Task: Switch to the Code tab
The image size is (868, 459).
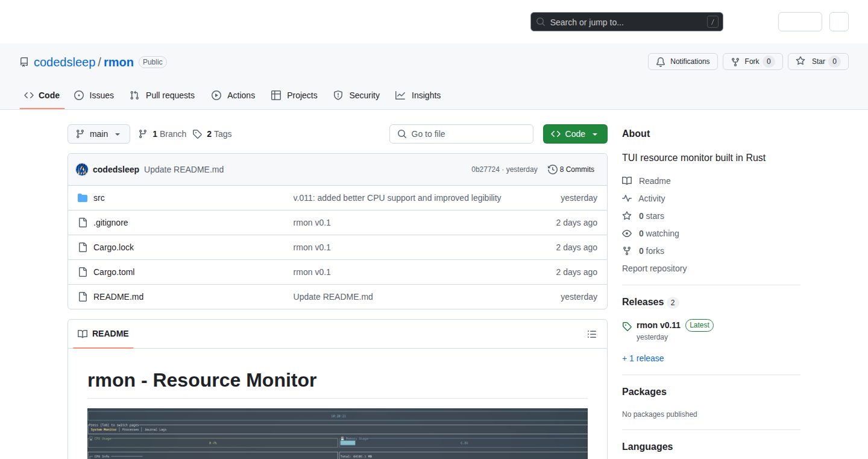Action: (42, 95)
